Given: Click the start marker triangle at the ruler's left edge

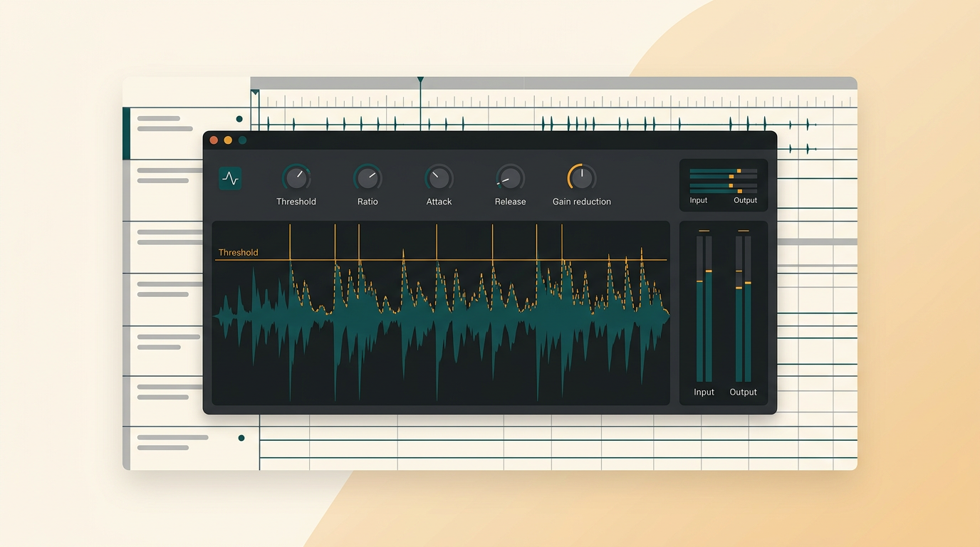Looking at the screenshot, I should point(255,93).
